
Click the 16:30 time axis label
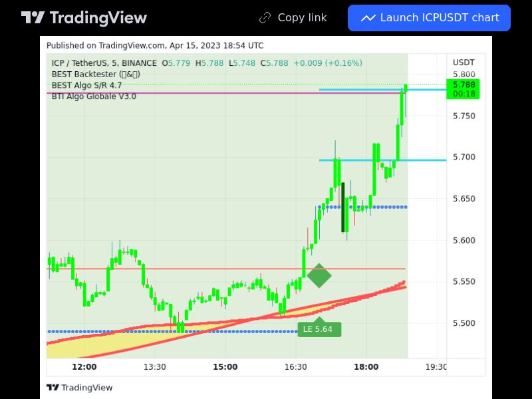[x=296, y=367]
